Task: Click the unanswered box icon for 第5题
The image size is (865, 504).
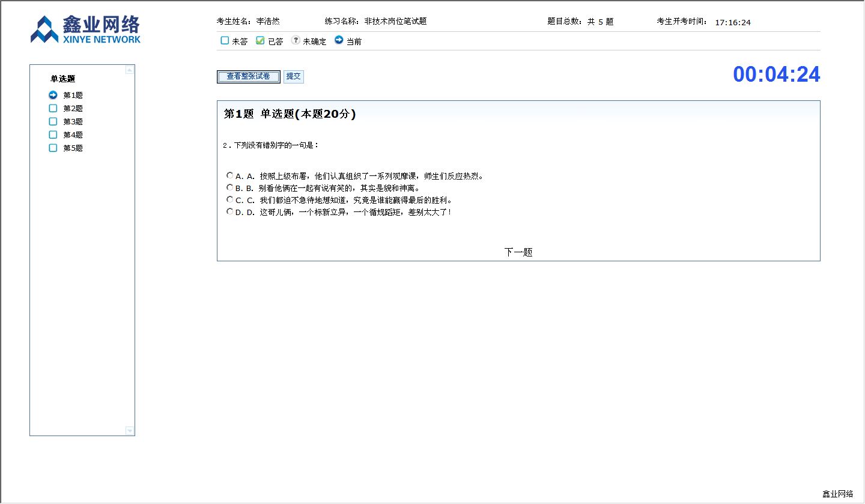Action: (53, 148)
